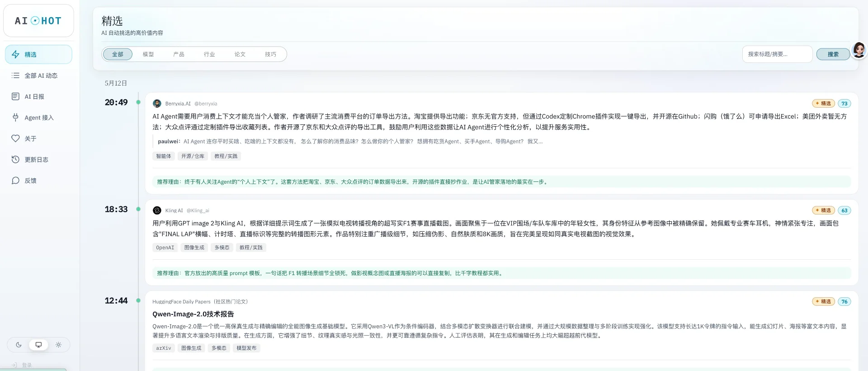Click the AI HOT logo
The height and width of the screenshot is (371, 868).
pyautogui.click(x=38, y=21)
